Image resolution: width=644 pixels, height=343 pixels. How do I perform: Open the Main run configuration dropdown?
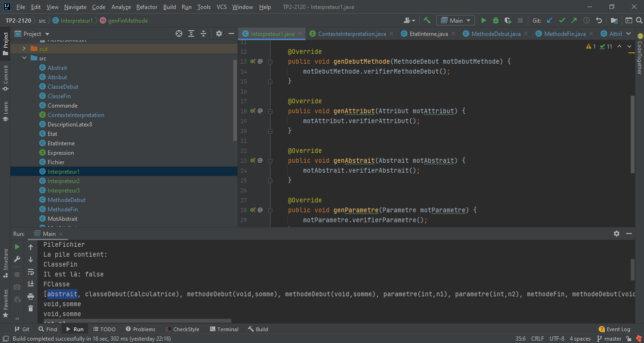(x=455, y=20)
